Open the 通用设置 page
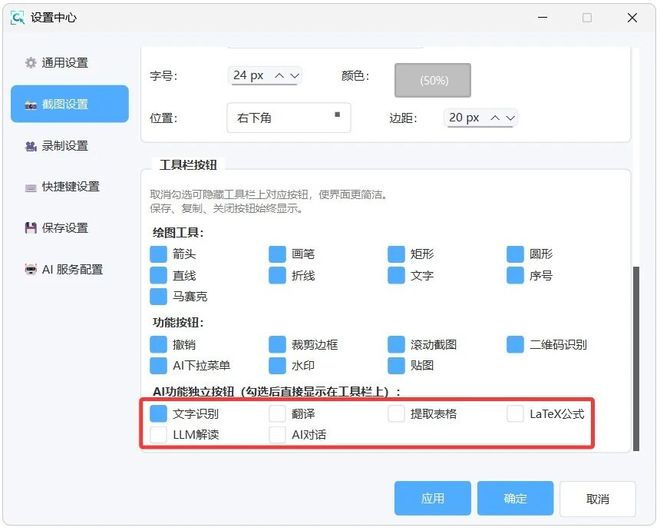 point(70,63)
